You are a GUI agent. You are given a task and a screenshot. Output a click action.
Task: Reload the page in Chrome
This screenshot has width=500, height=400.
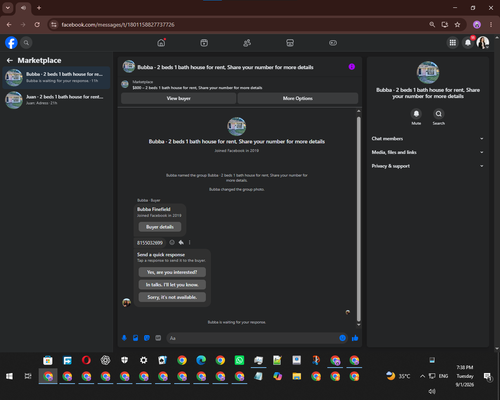(37, 25)
